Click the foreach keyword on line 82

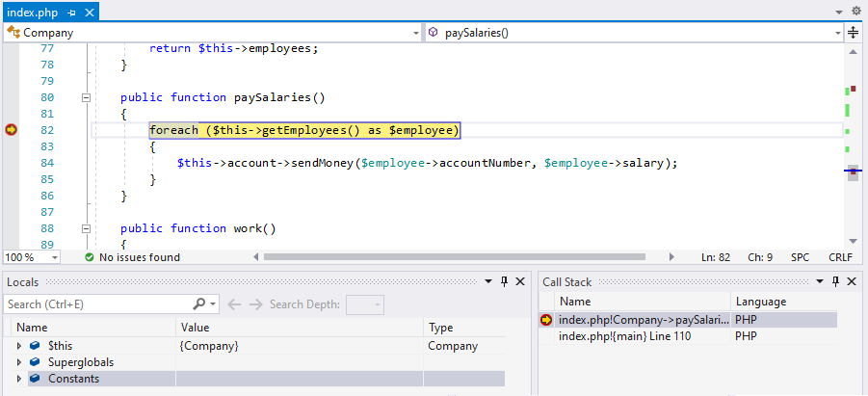[173, 130]
